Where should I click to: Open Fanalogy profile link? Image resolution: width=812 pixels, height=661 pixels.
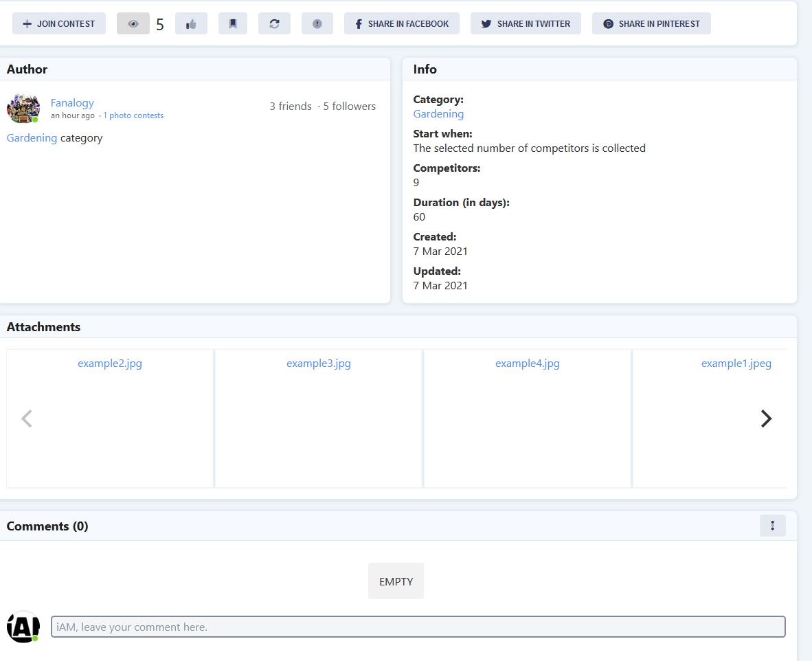click(72, 103)
